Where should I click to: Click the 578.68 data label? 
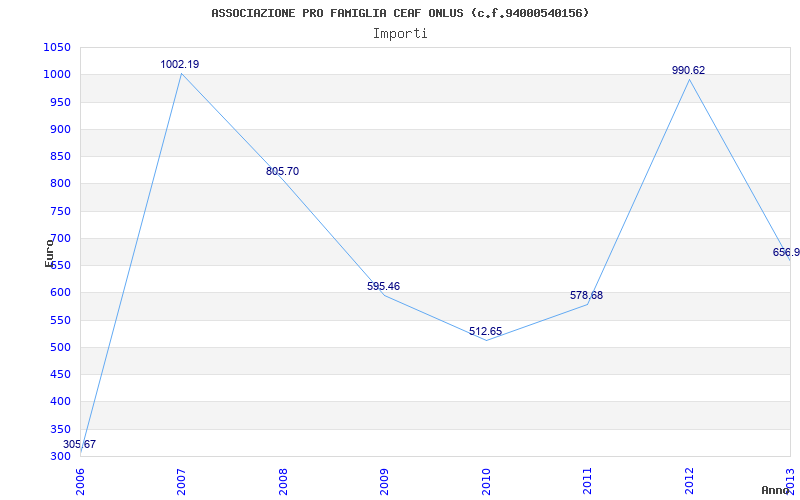pyautogui.click(x=586, y=295)
